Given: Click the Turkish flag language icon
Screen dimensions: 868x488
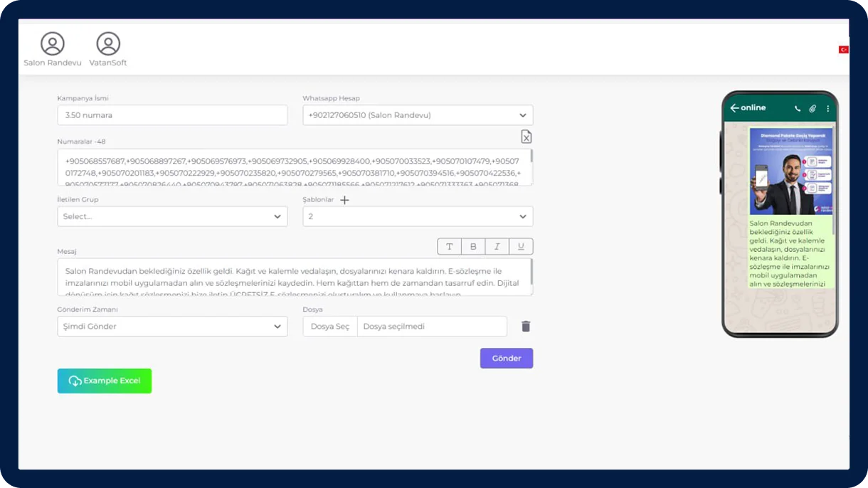Looking at the screenshot, I should [843, 50].
